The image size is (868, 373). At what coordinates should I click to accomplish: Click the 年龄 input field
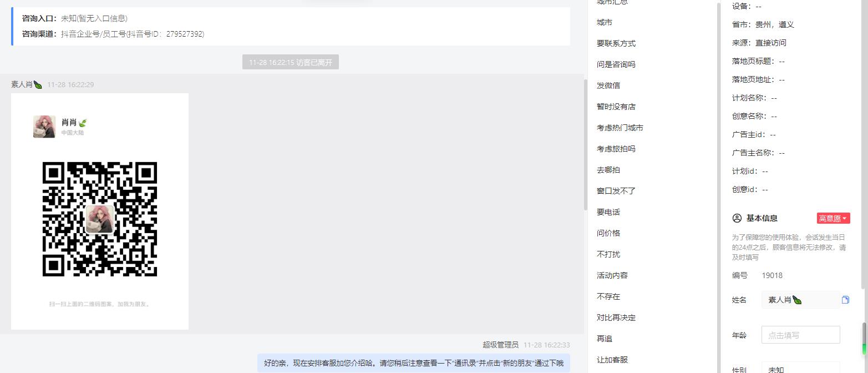tap(800, 335)
